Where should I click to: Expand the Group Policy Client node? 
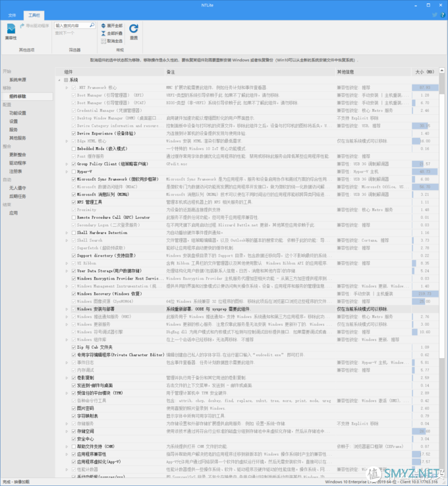point(67,164)
